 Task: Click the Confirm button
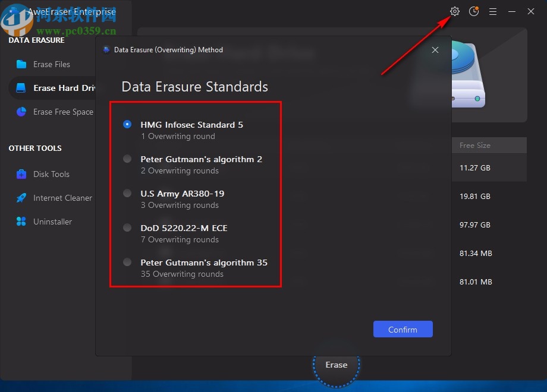click(x=403, y=329)
